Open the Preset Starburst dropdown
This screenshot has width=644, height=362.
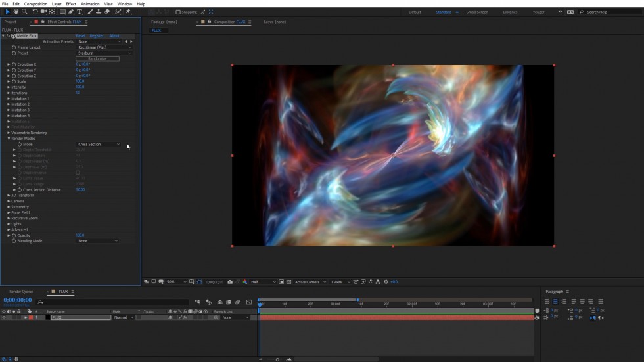pos(104,53)
